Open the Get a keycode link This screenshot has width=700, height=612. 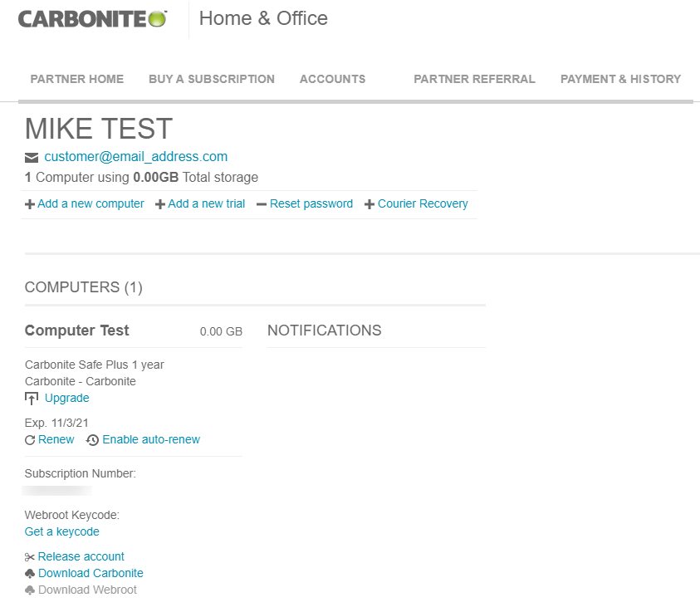click(x=61, y=531)
